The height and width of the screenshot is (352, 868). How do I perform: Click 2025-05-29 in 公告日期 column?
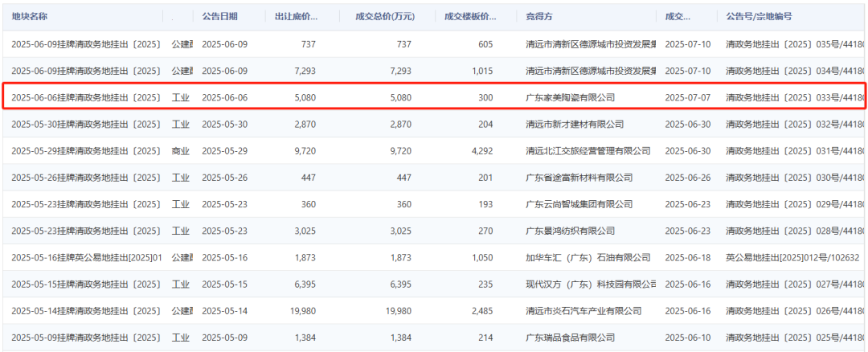point(225,150)
